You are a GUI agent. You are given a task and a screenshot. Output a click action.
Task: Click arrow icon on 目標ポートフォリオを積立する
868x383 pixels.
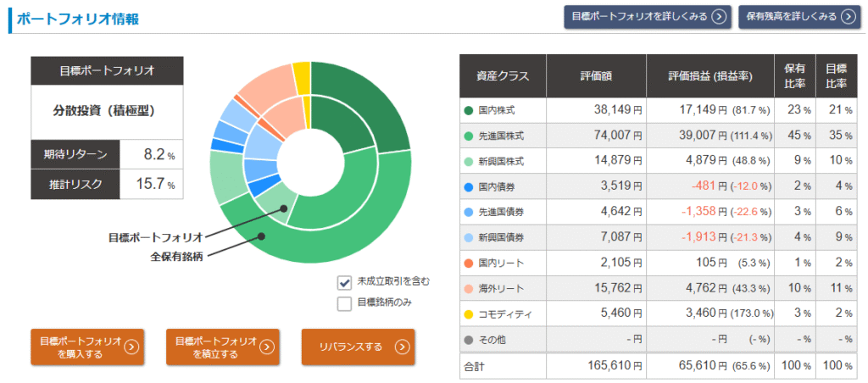coord(266,347)
